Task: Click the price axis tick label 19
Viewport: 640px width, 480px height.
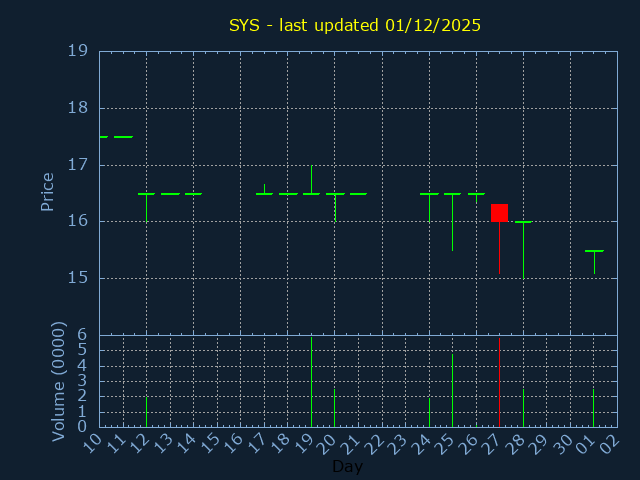Action: click(x=77, y=51)
